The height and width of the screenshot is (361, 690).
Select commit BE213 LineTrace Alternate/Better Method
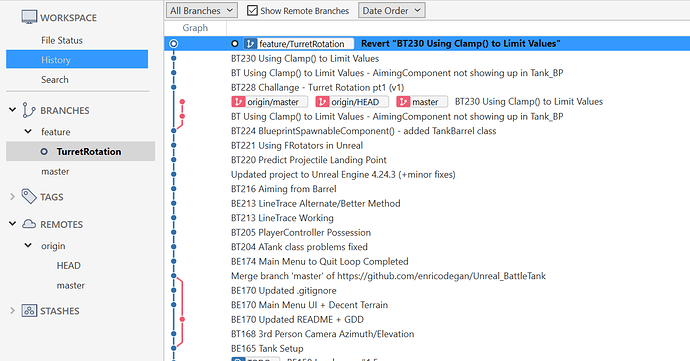pyautogui.click(x=316, y=203)
